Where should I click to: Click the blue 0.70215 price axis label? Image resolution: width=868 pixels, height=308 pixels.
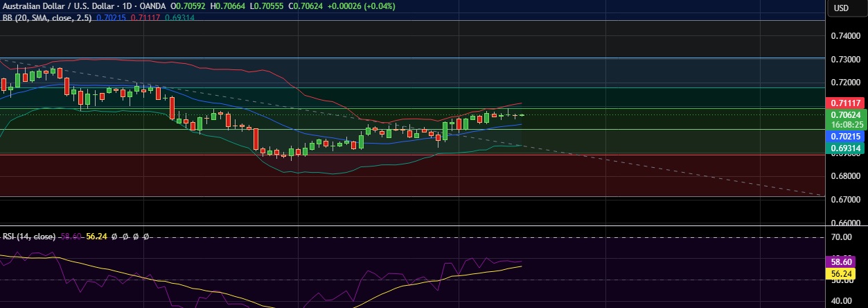coord(845,137)
